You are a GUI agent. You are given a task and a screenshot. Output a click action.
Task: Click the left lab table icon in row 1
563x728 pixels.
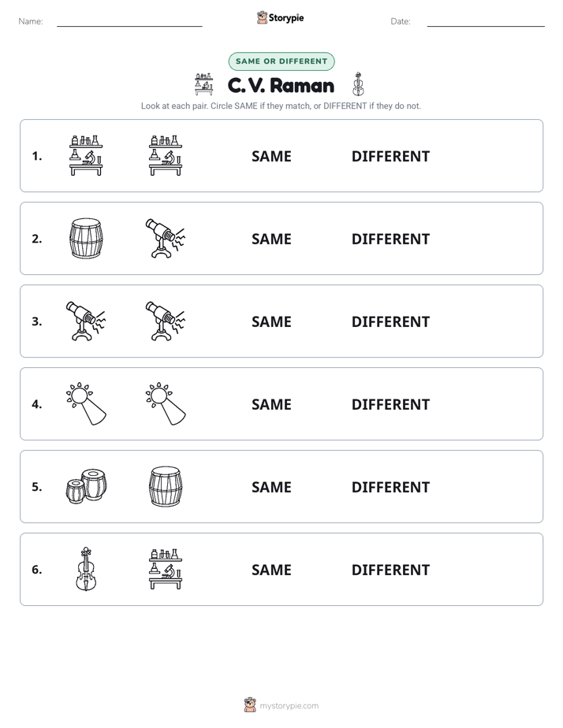(86, 155)
